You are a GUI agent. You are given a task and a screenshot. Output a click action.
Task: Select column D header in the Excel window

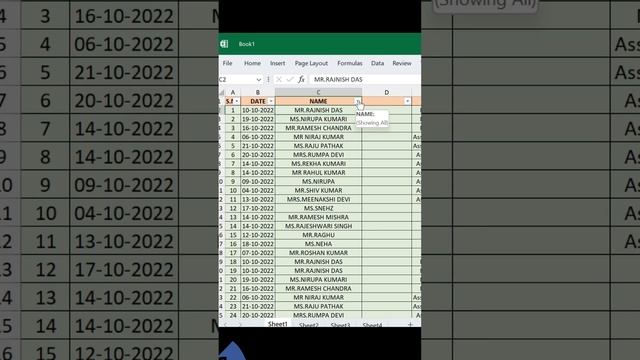click(x=386, y=93)
